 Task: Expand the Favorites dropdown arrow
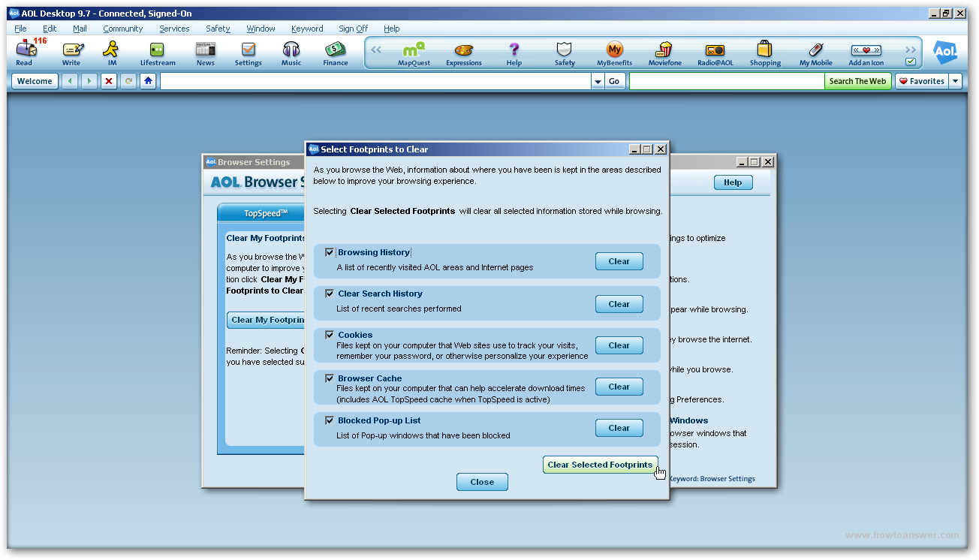pos(956,81)
